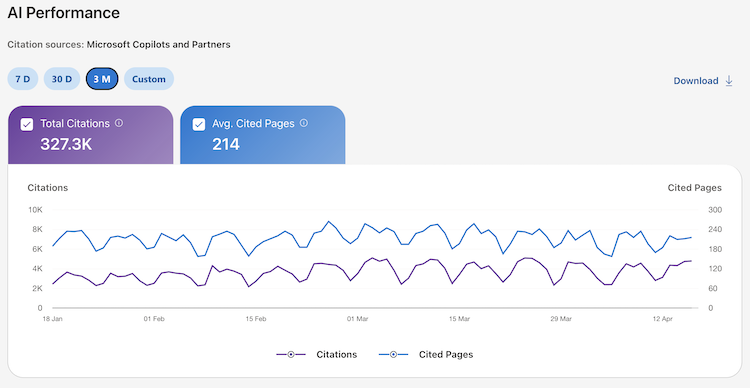
Task: Click the Cited Pages axis title
Action: tap(695, 188)
